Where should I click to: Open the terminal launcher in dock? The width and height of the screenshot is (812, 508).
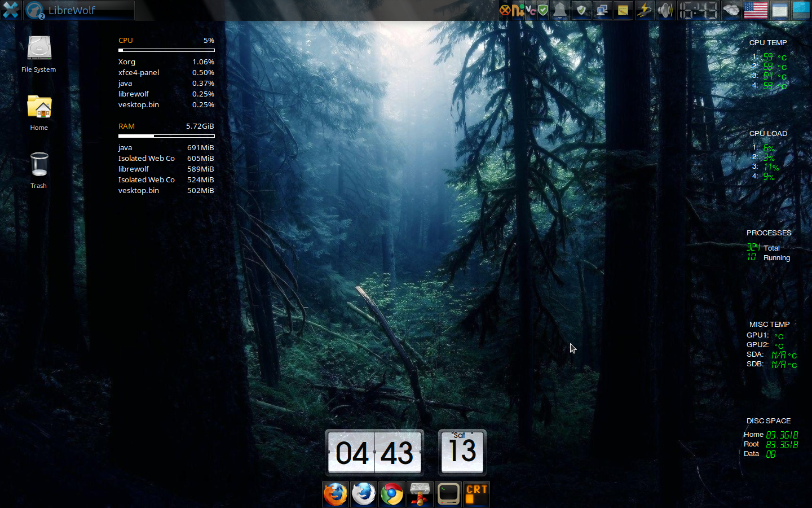point(448,494)
